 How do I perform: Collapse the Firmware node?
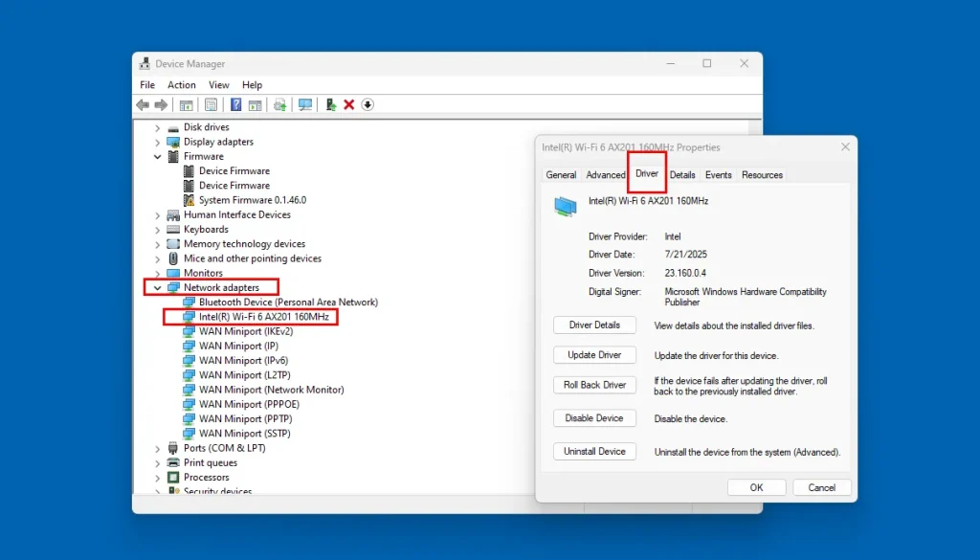coord(158,157)
